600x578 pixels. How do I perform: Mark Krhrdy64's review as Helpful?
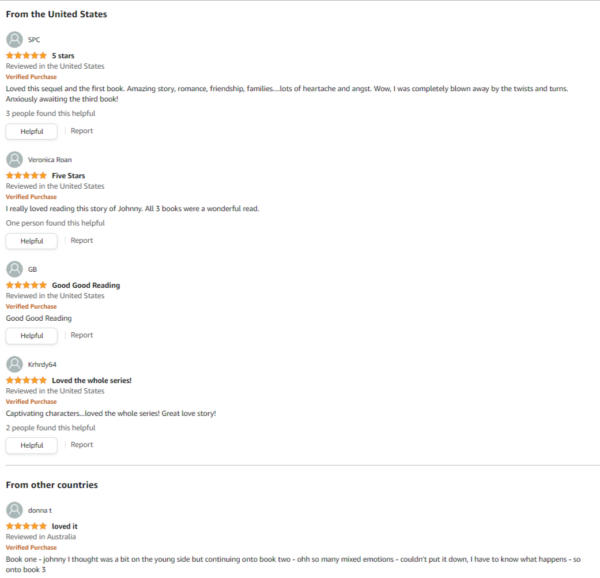tap(32, 445)
